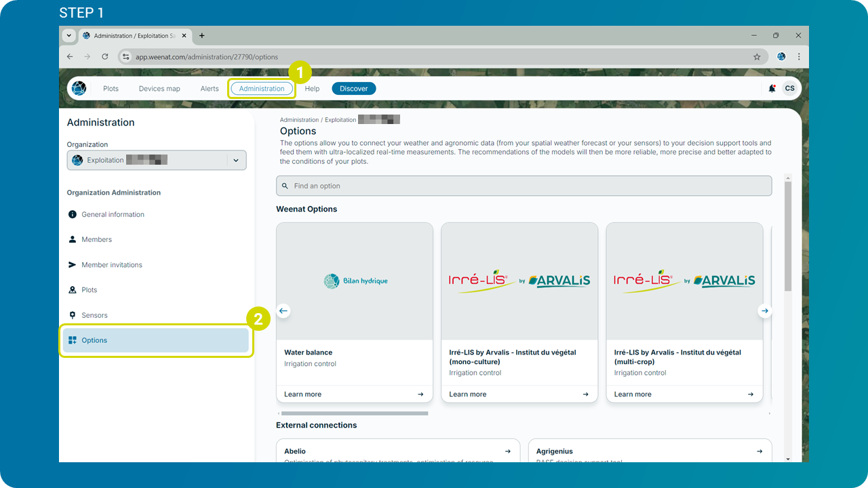The image size is (868, 488).
Task: Open the Administration menu
Action: (x=262, y=89)
